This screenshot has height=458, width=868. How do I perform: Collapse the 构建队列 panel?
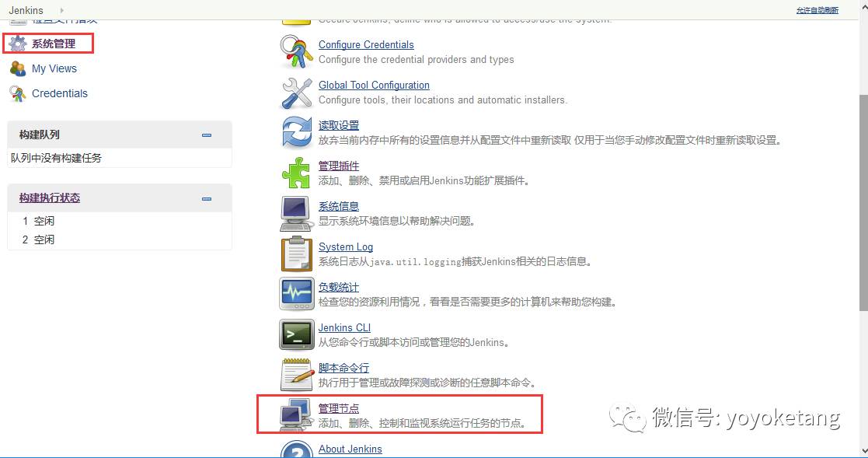click(207, 135)
